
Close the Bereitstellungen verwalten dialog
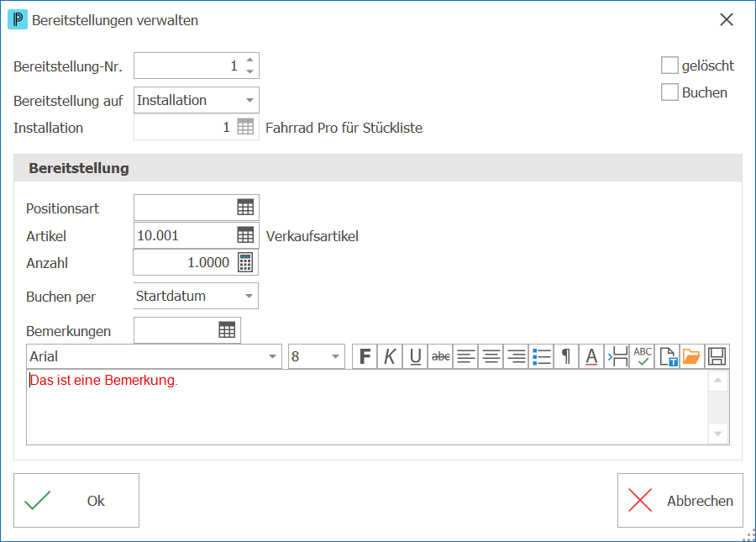727,20
